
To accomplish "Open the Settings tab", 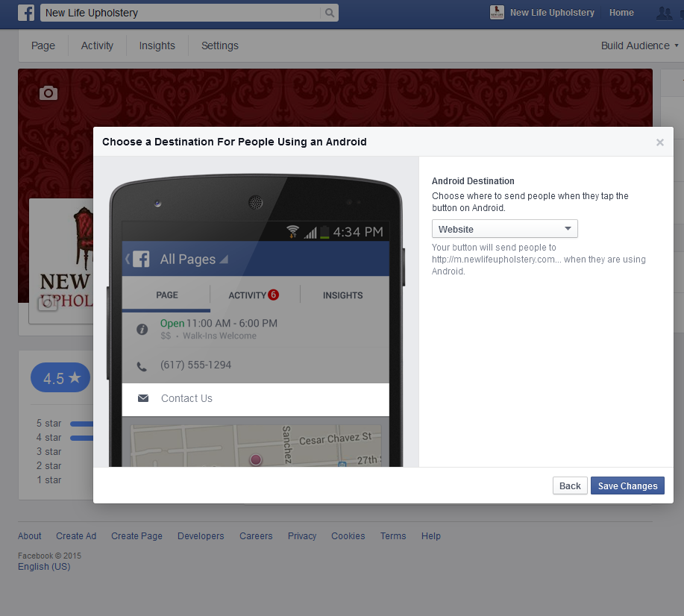I will tap(220, 45).
